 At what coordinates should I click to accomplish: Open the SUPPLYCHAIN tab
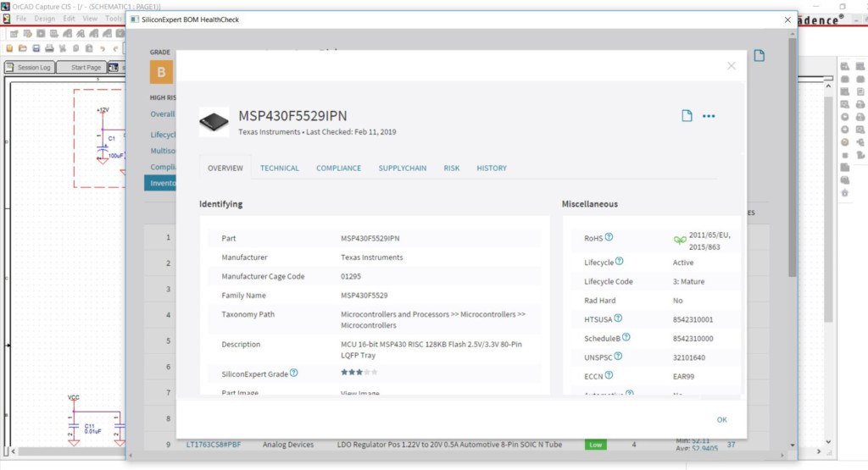click(x=402, y=169)
